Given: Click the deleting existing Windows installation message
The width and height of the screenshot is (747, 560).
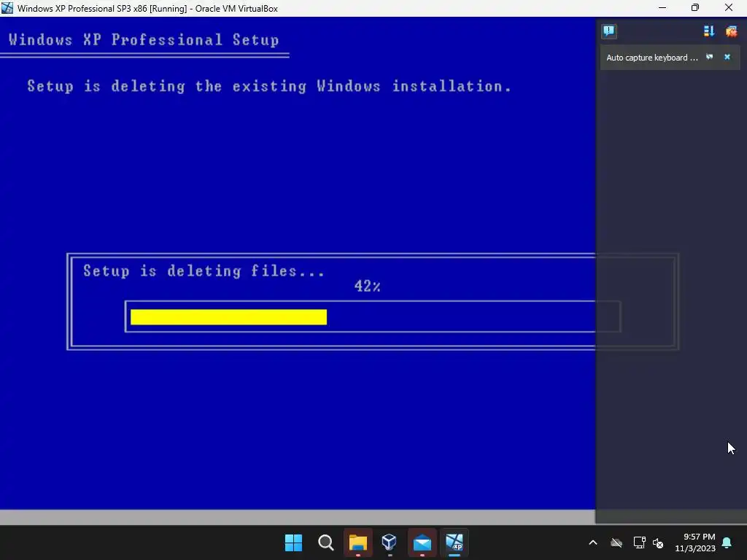Looking at the screenshot, I should (269, 86).
